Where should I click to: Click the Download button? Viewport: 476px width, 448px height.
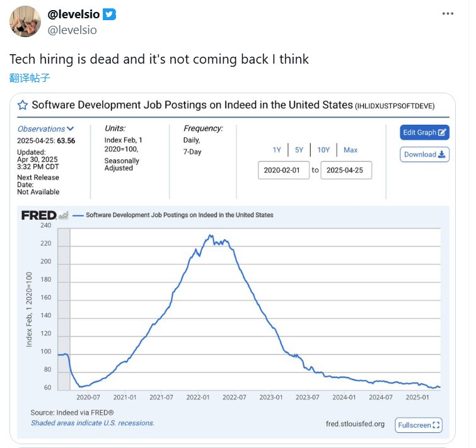point(424,154)
